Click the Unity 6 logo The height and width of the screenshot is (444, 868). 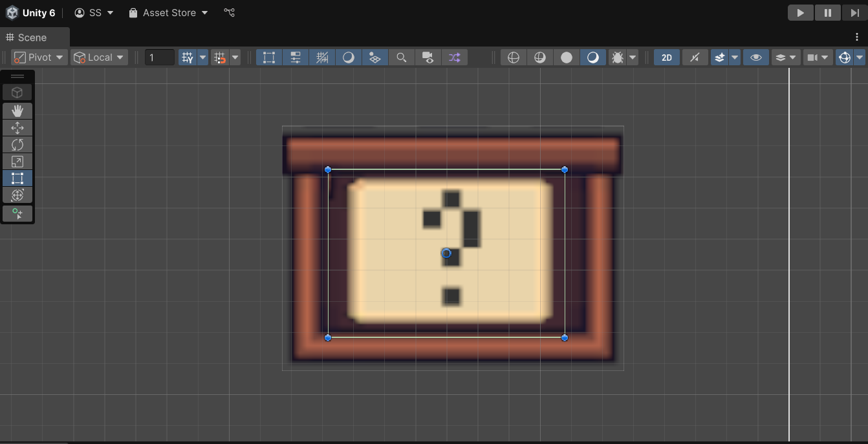pyautogui.click(x=12, y=12)
